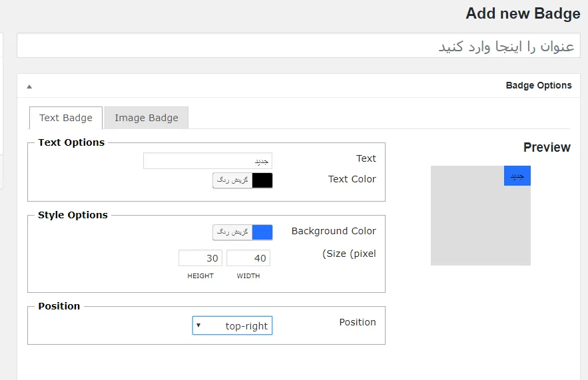The height and width of the screenshot is (380, 588).
Task: Click the badge Text input field
Action: click(208, 161)
